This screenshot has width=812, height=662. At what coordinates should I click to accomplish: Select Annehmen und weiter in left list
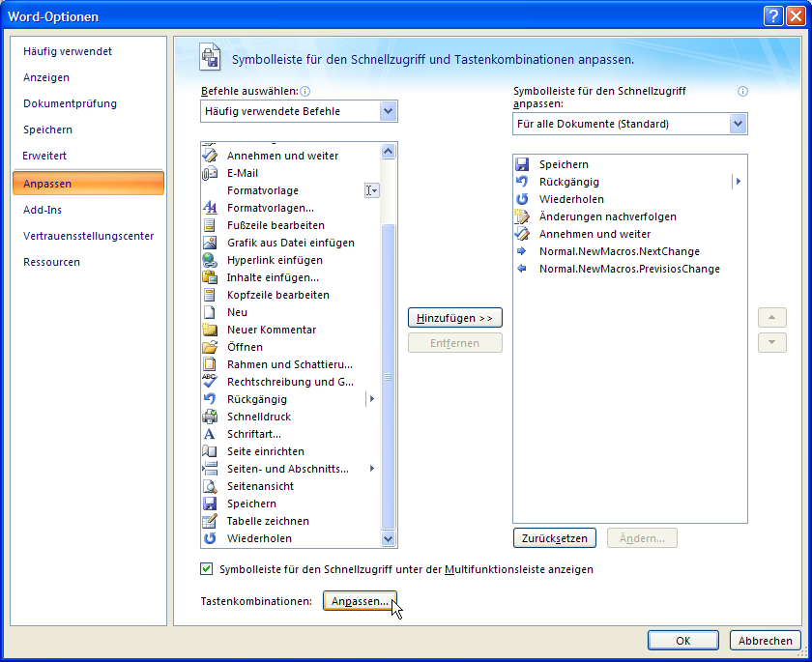(291, 156)
